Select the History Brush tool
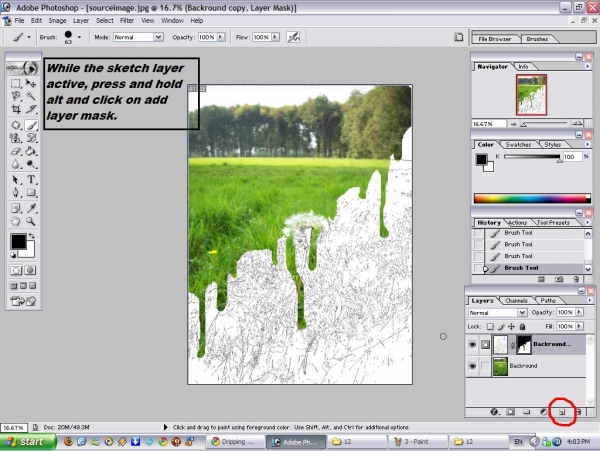This screenshot has height=451, width=600. click(x=31, y=138)
